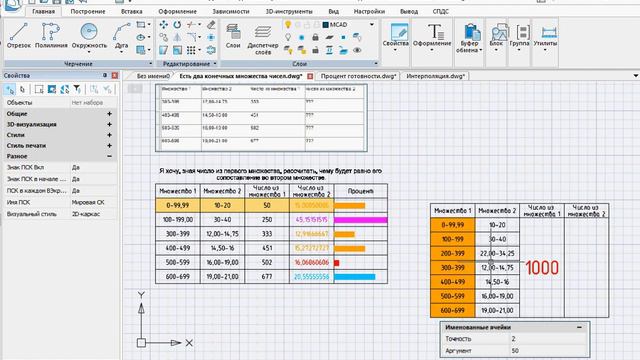Open the MCAD layer dropdown arrow
This screenshot has width=640, height=360.
click(372, 25)
